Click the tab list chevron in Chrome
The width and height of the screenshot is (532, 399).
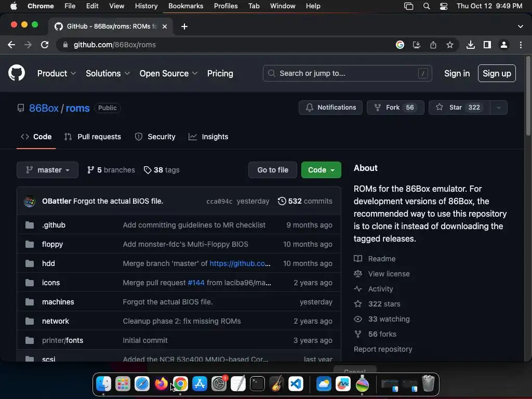(520, 26)
